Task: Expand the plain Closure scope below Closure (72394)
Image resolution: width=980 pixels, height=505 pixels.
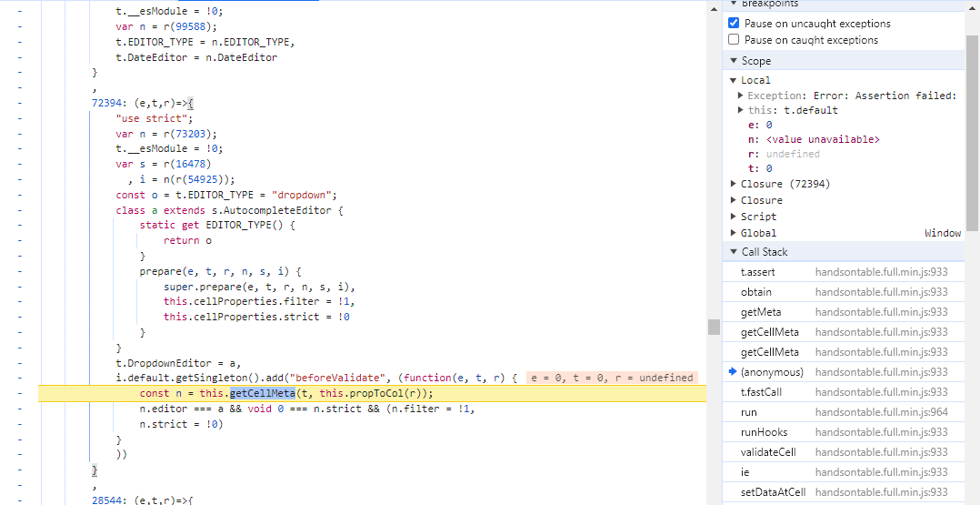Action: click(733, 200)
